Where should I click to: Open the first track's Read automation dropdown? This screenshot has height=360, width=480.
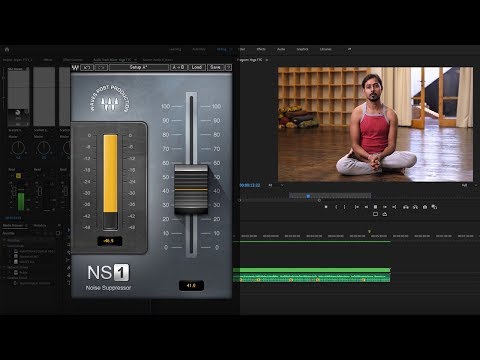[x=19, y=169]
